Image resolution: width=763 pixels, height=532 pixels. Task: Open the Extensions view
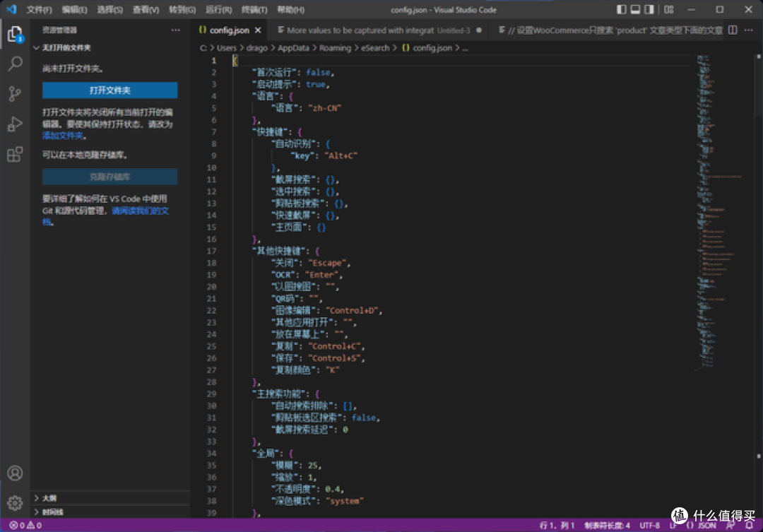point(15,154)
